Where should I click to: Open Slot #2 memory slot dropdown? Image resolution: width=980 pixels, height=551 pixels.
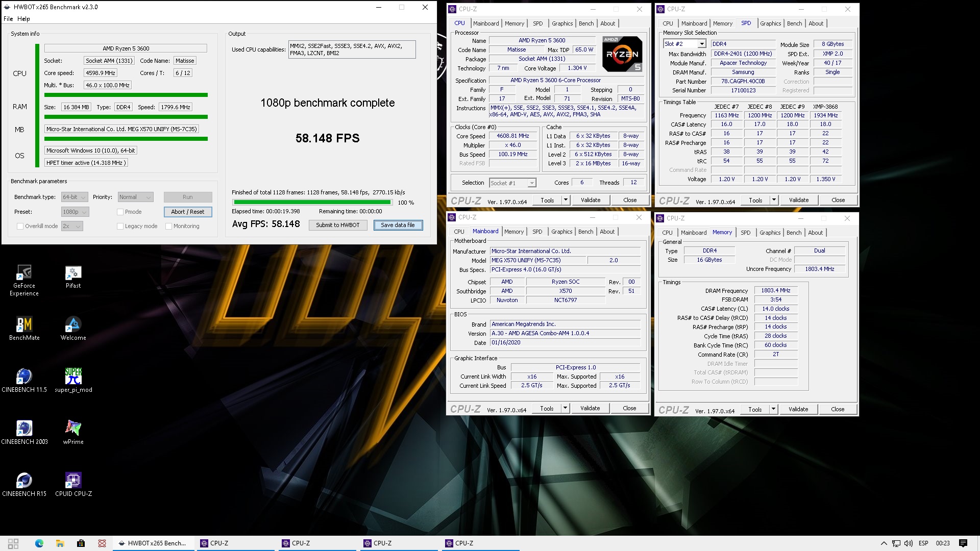[684, 44]
